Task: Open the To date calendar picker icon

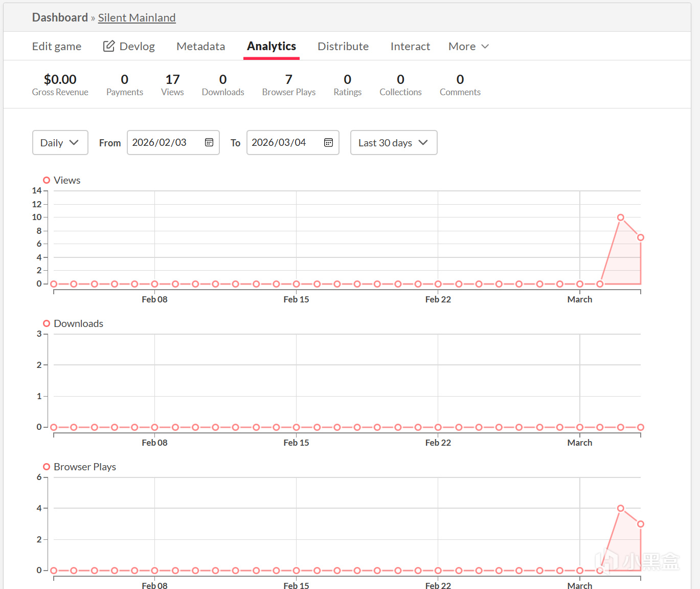Action: [329, 142]
